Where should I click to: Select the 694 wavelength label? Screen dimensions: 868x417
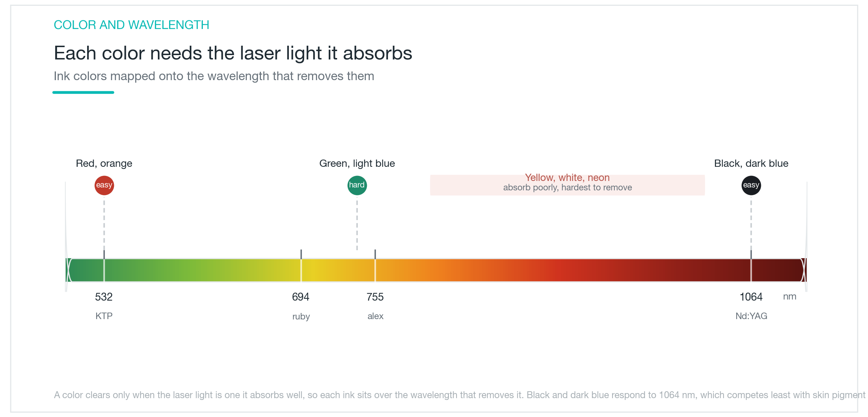pyautogui.click(x=301, y=297)
